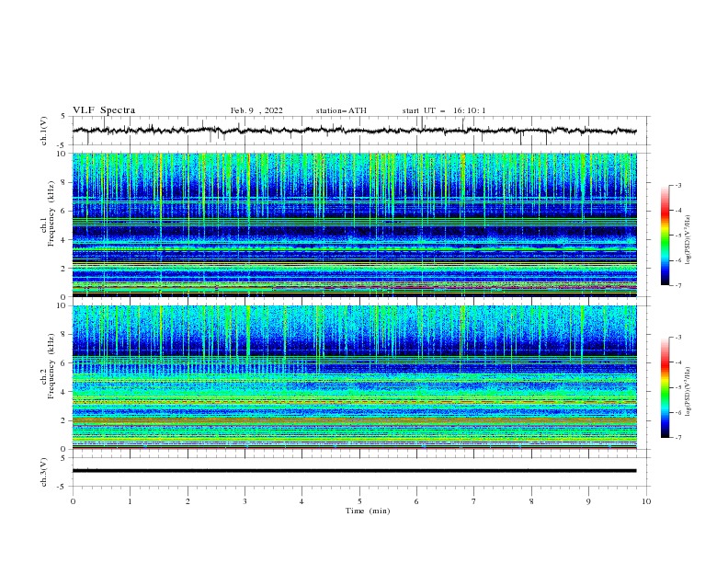Click the 'ch.1(V)' axis label
Image resolution: width=728 pixels, height=563 pixels.
click(x=44, y=131)
